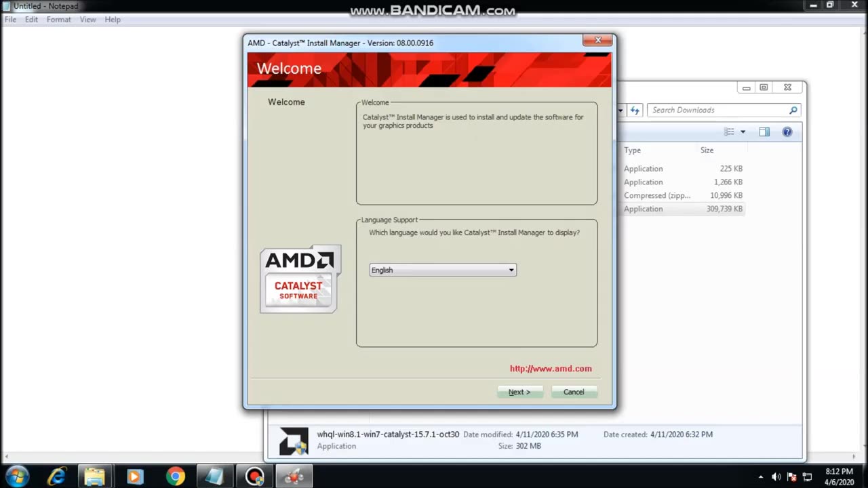Image resolution: width=868 pixels, height=488 pixels.
Task: Click the Size: 302 MB detail
Action: click(x=519, y=446)
